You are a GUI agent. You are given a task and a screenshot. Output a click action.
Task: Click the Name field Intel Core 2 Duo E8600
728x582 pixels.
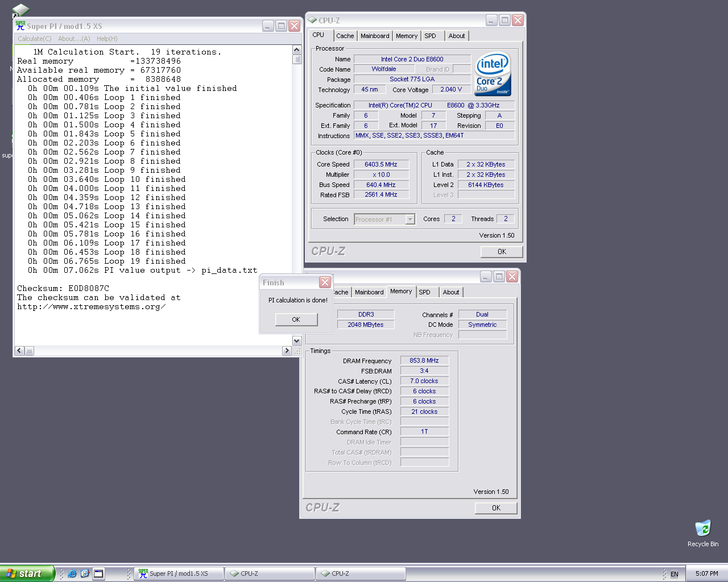coord(412,59)
